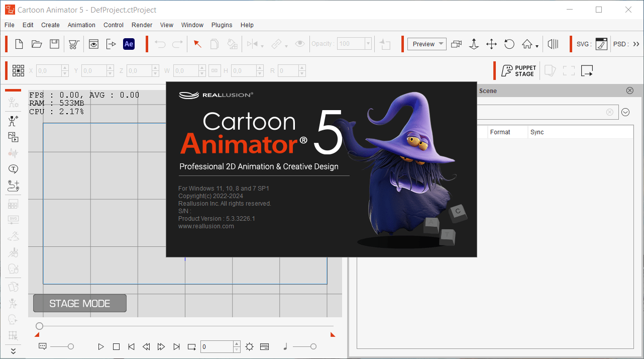The image size is (644, 359).
Task: Expand the Scene panel options chevron
Action: pos(625,112)
